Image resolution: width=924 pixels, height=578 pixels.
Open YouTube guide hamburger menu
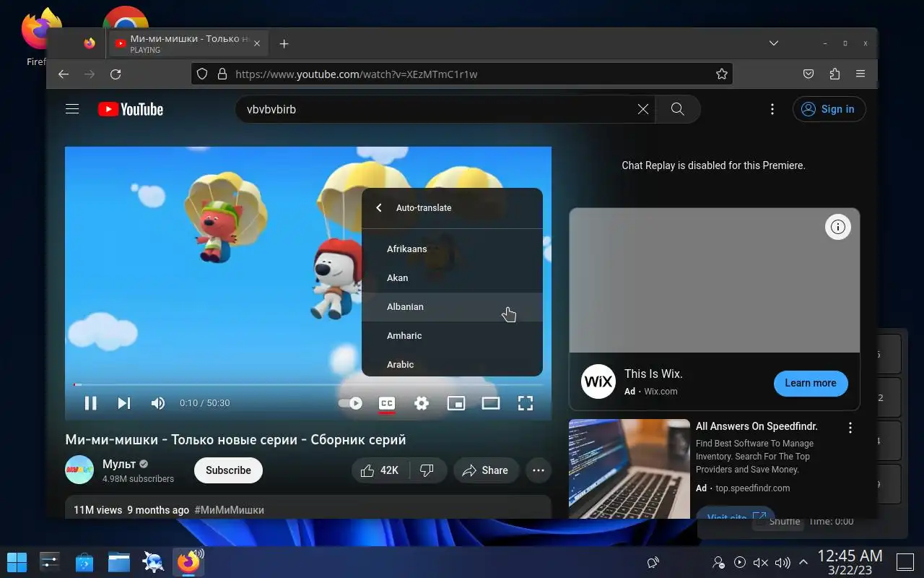(72, 109)
